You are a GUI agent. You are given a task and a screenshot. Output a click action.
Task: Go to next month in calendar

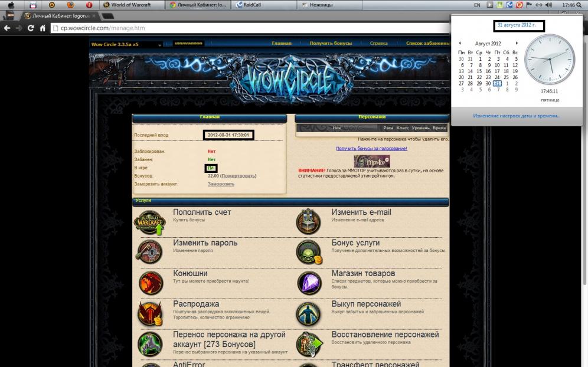(x=517, y=43)
